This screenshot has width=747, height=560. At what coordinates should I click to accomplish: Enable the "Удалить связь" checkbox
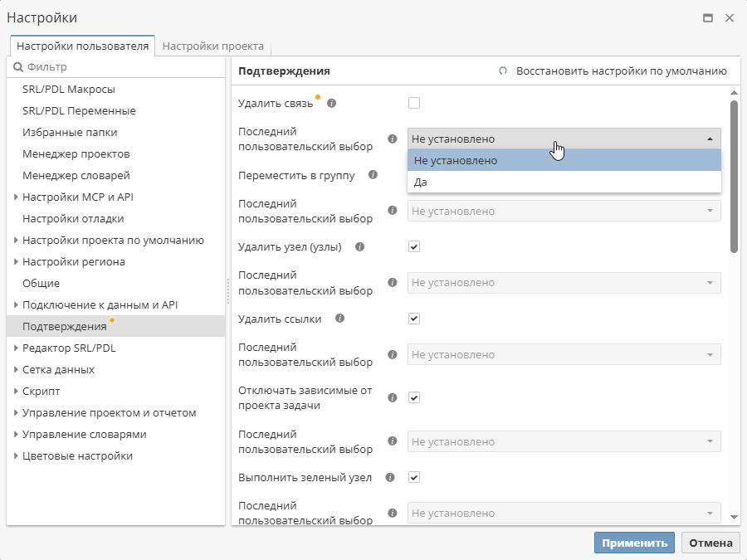(x=413, y=102)
